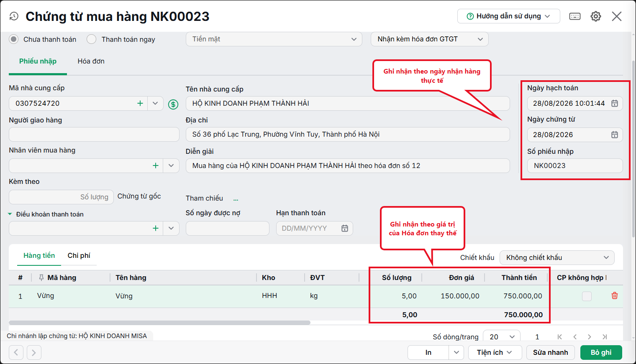Open the settings gear icon
Image resolution: width=636 pixels, height=364 pixels.
pos(596,16)
